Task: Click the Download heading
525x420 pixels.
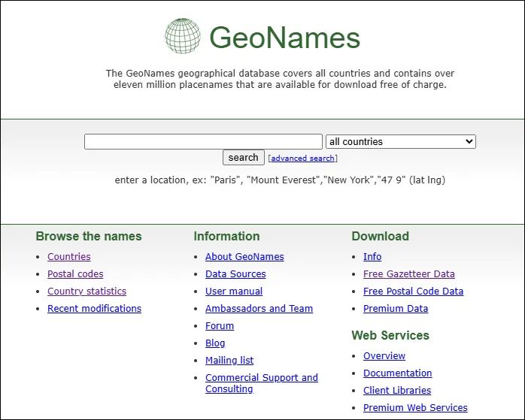Action: pos(381,236)
